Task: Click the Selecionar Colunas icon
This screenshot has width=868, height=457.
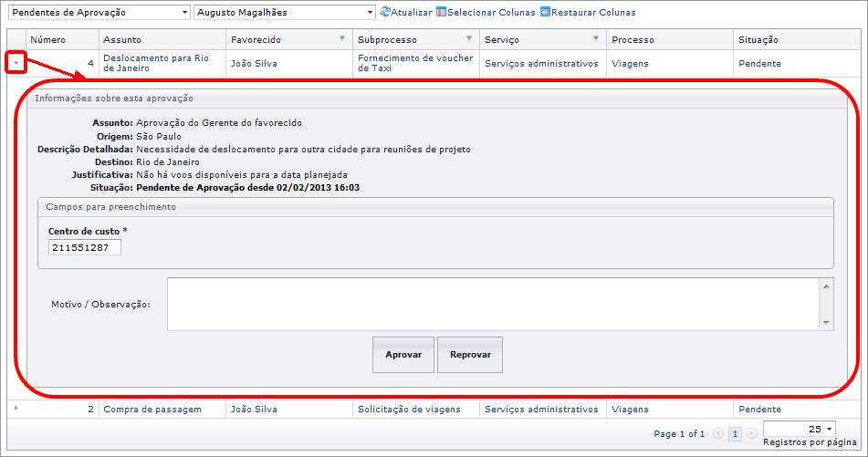Action: click(x=441, y=12)
